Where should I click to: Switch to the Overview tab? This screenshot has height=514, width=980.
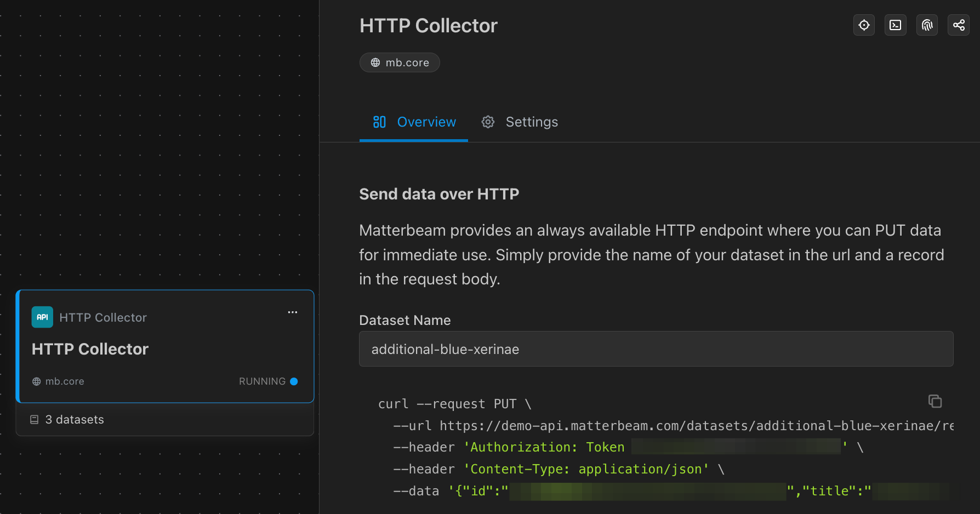tap(414, 122)
